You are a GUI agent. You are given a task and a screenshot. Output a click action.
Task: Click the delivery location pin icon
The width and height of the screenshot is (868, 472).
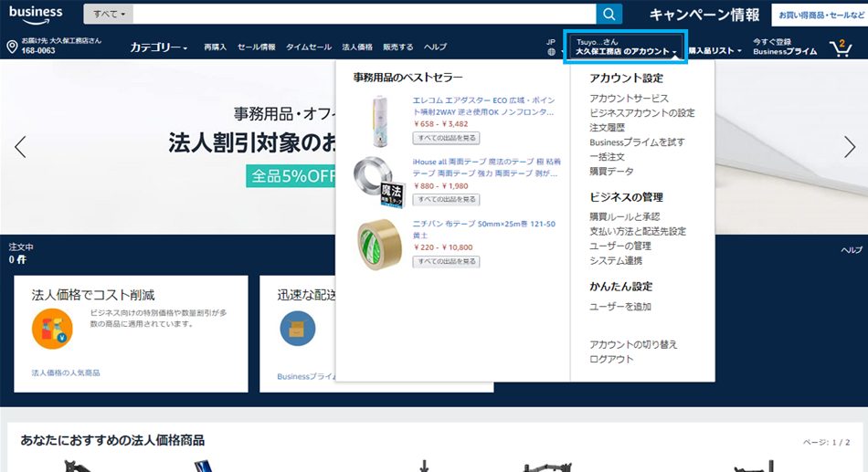click(x=12, y=47)
